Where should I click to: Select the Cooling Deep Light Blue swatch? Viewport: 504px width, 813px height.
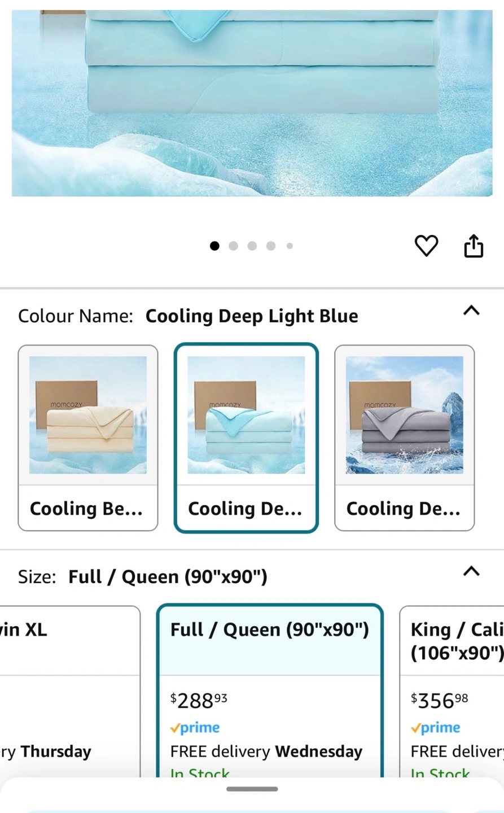(246, 438)
